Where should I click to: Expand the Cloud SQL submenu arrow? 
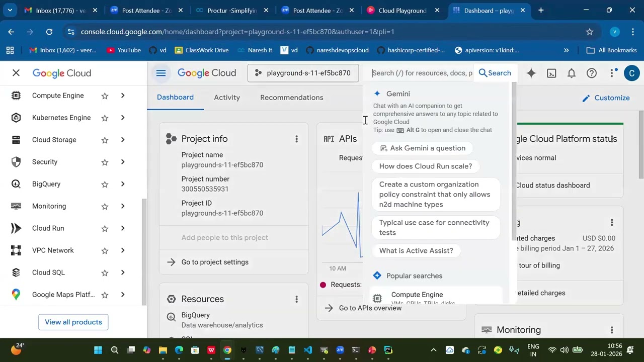[x=122, y=273]
